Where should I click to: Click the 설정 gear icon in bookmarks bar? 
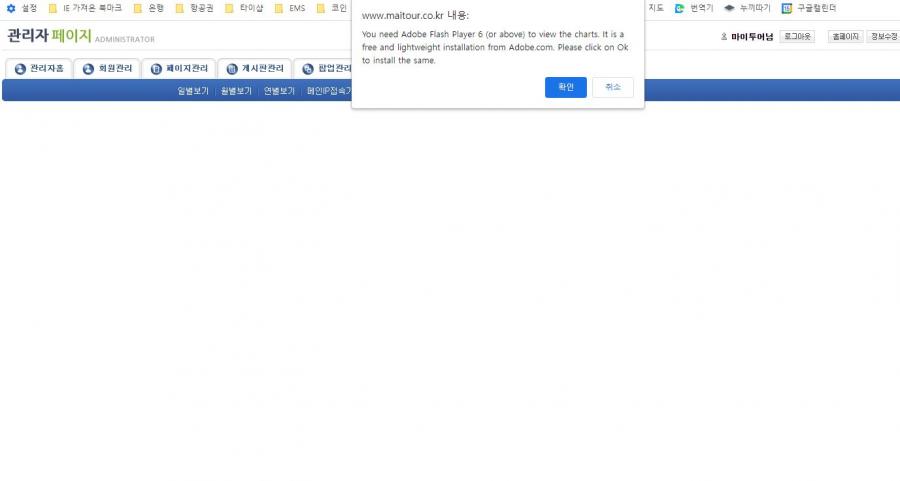coord(11,8)
